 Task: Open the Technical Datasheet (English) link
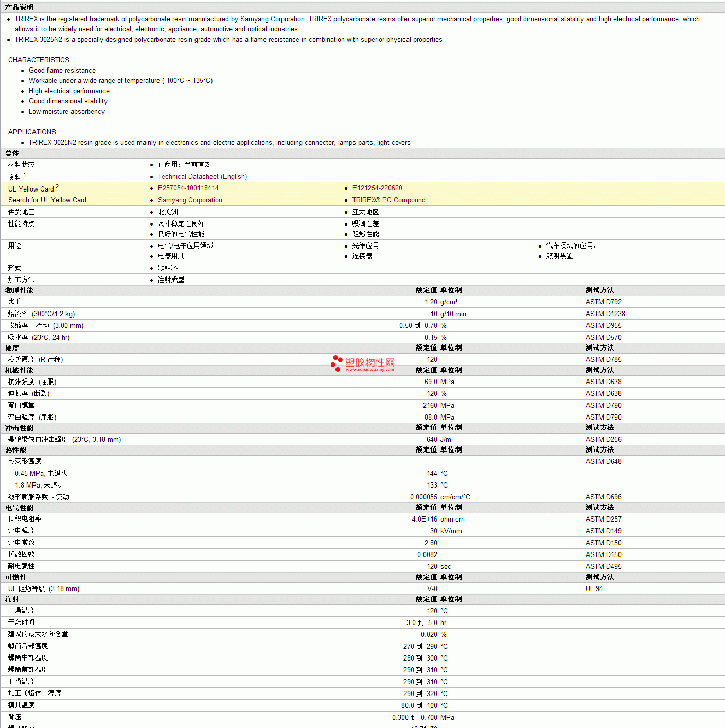tap(202, 176)
